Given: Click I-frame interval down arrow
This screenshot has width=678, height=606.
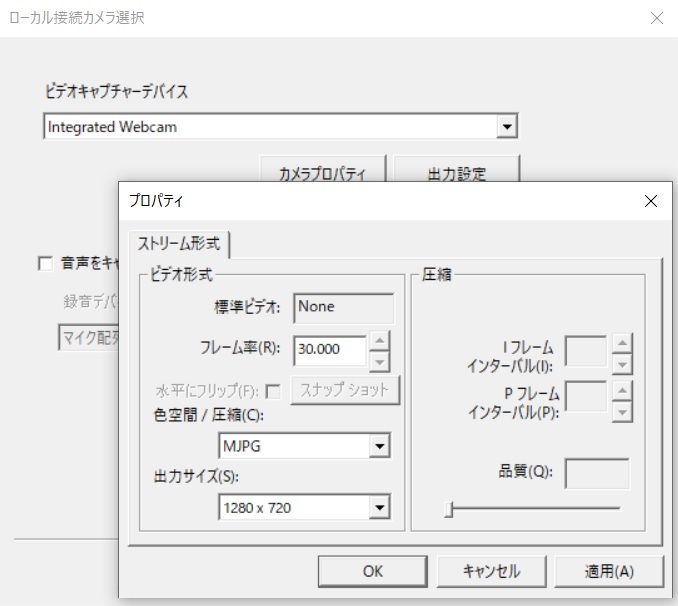Looking at the screenshot, I should [x=622, y=365].
